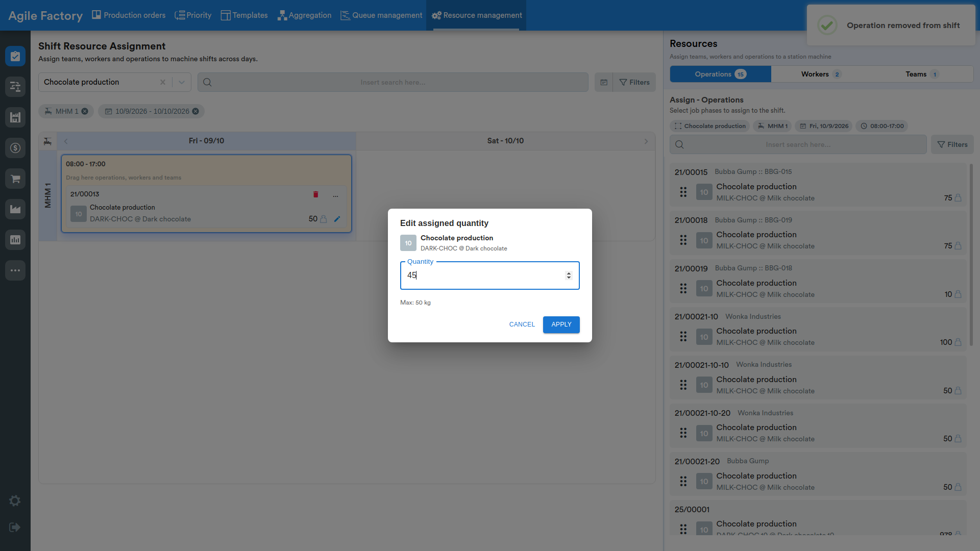Screen dimensions: 980x551
Task: Click the main shift assignment search field
Action: 393,82
